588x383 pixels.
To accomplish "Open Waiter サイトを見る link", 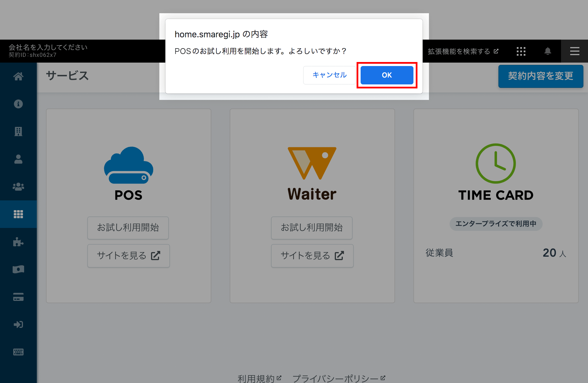I will (x=312, y=256).
